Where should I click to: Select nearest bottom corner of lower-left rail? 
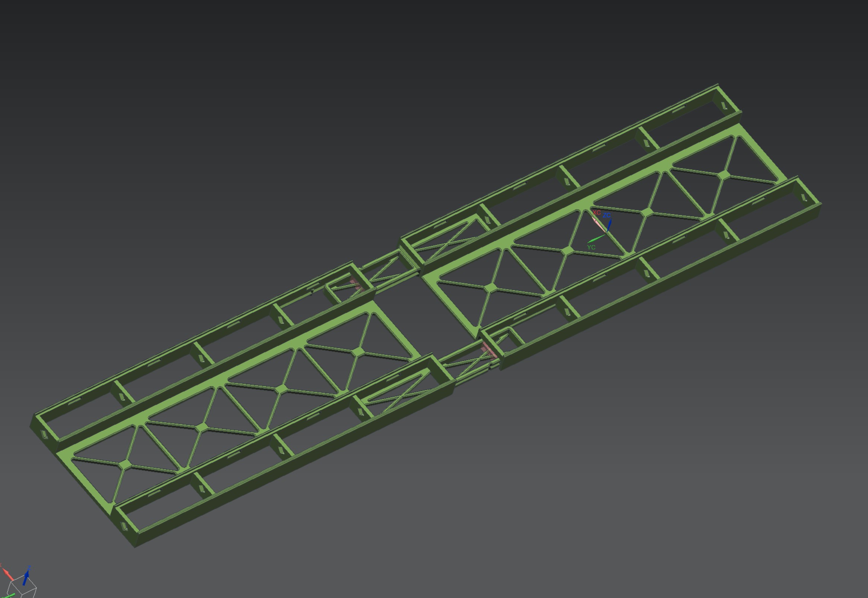tap(136, 544)
